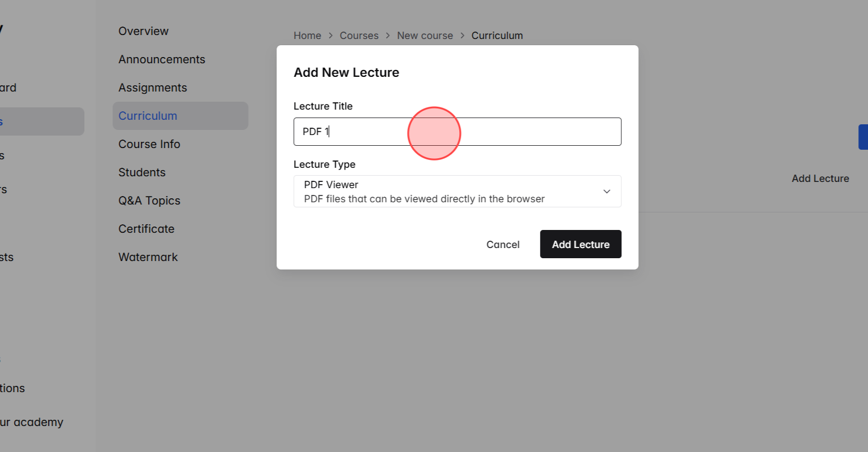The width and height of the screenshot is (868, 452).
Task: Open Course Info
Action: click(149, 144)
